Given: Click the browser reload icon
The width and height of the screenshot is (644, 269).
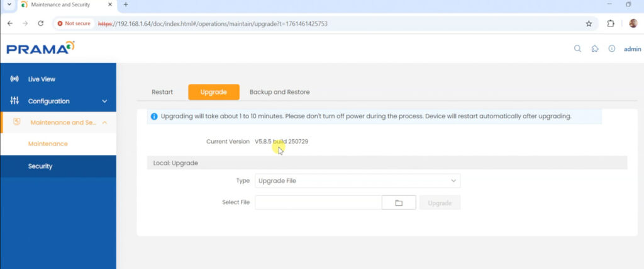Looking at the screenshot, I should coord(41,23).
